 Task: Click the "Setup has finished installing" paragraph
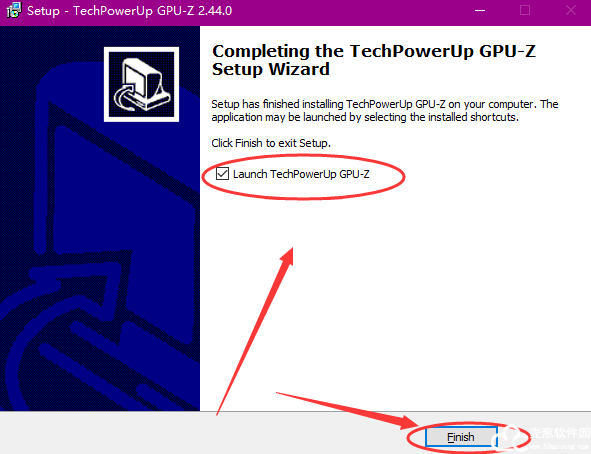pos(384,111)
